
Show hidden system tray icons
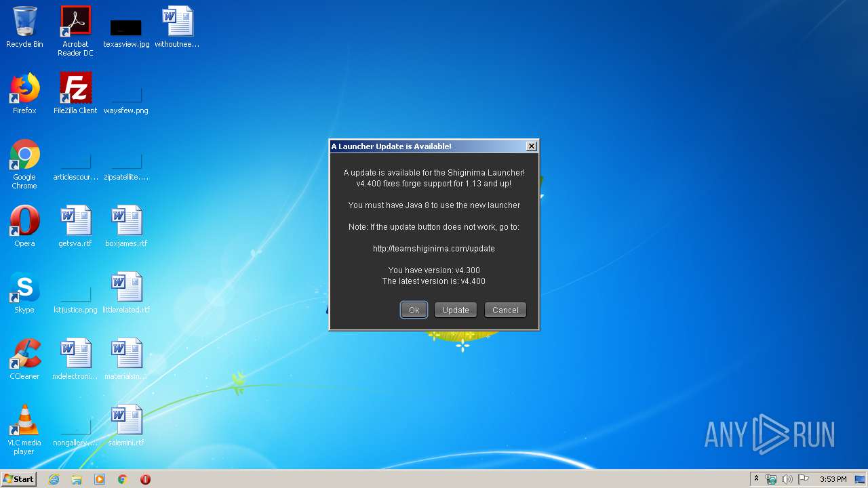[x=756, y=479]
